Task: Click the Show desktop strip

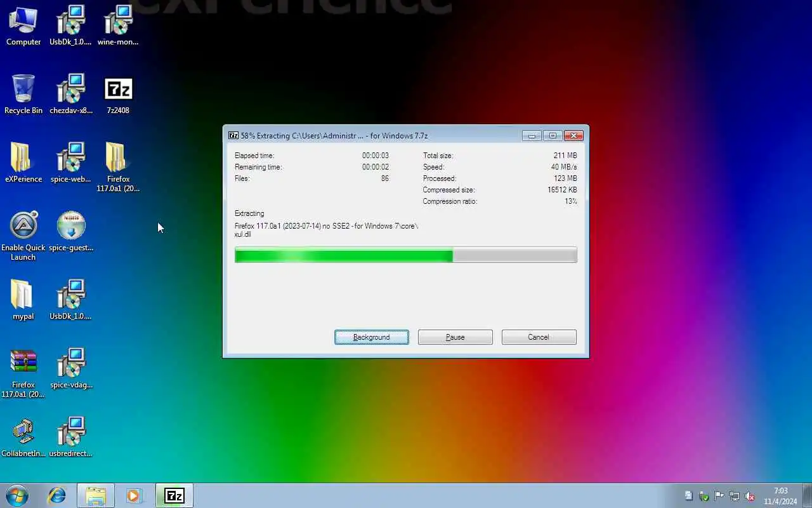Action: 808,496
